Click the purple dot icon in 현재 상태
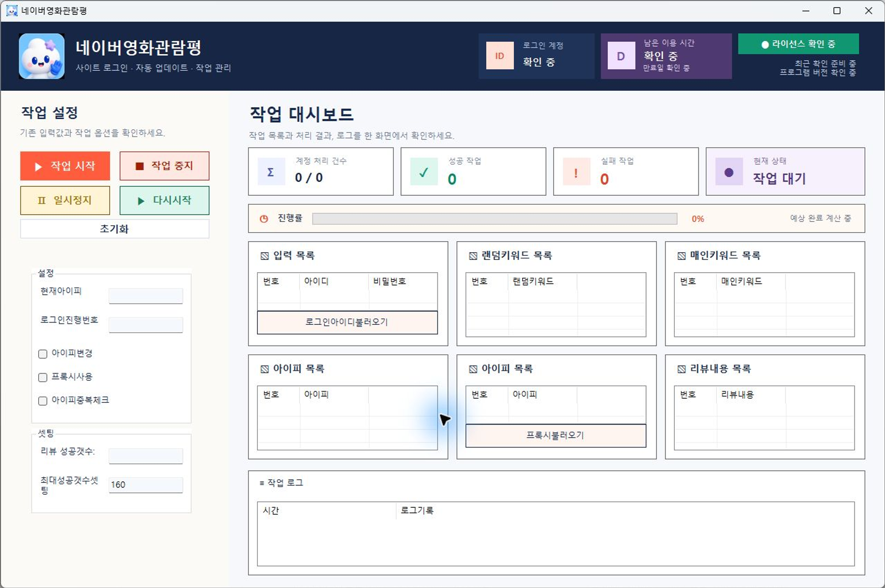Image resolution: width=885 pixels, height=588 pixels. 729,172
